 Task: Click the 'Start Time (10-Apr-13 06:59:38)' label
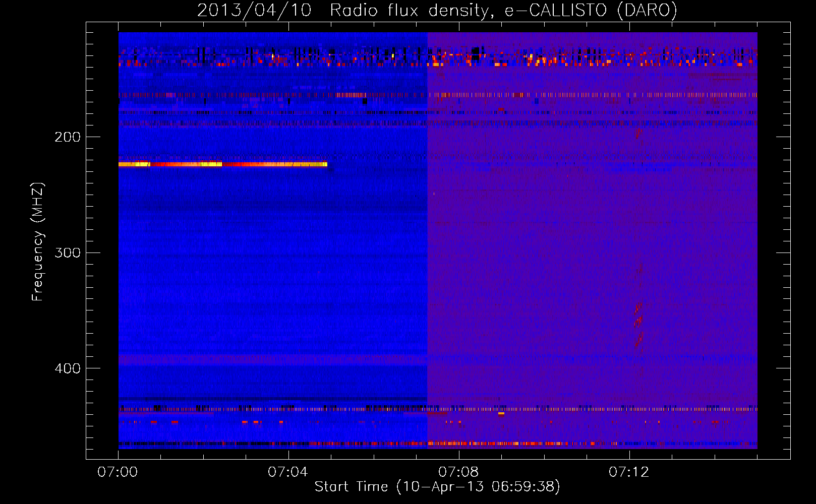coord(437,487)
